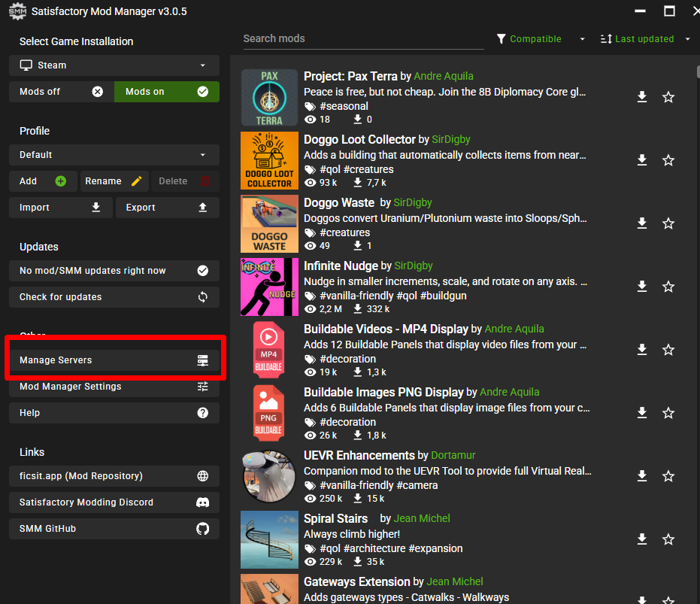Expand the Default profile dropdown
Viewport: 700px width, 604px height.
click(114, 155)
